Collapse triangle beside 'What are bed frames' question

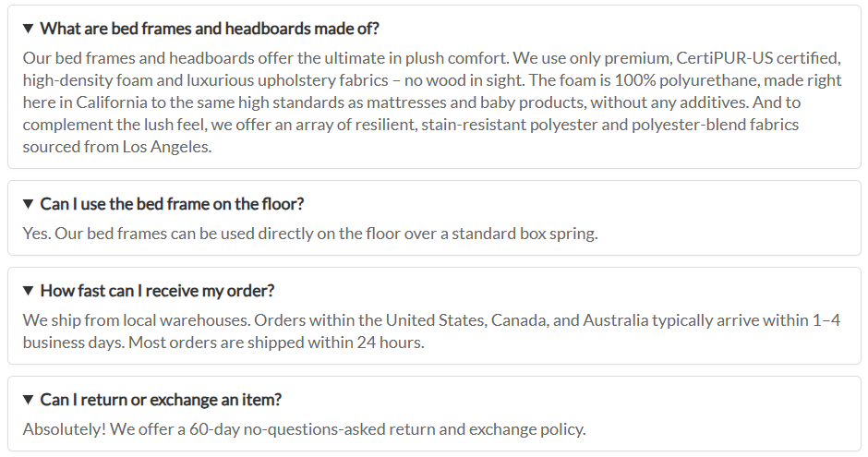point(29,29)
